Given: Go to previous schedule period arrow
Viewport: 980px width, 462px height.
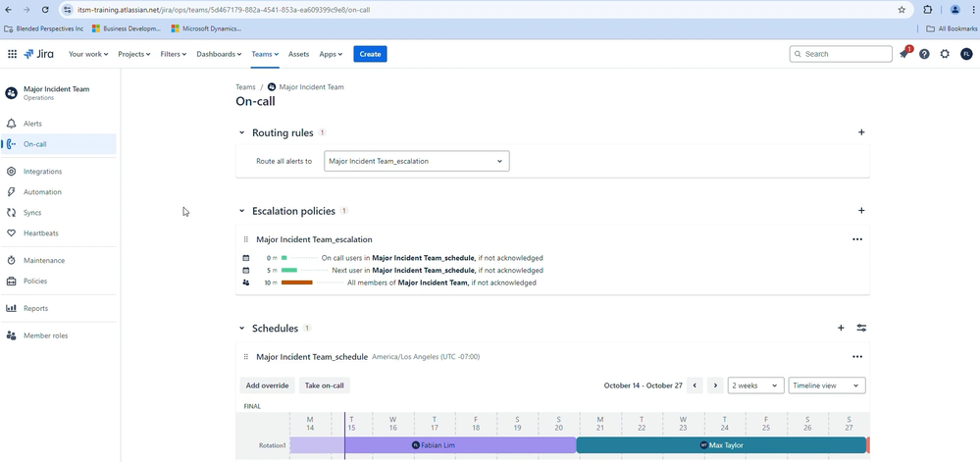Looking at the screenshot, I should point(695,385).
